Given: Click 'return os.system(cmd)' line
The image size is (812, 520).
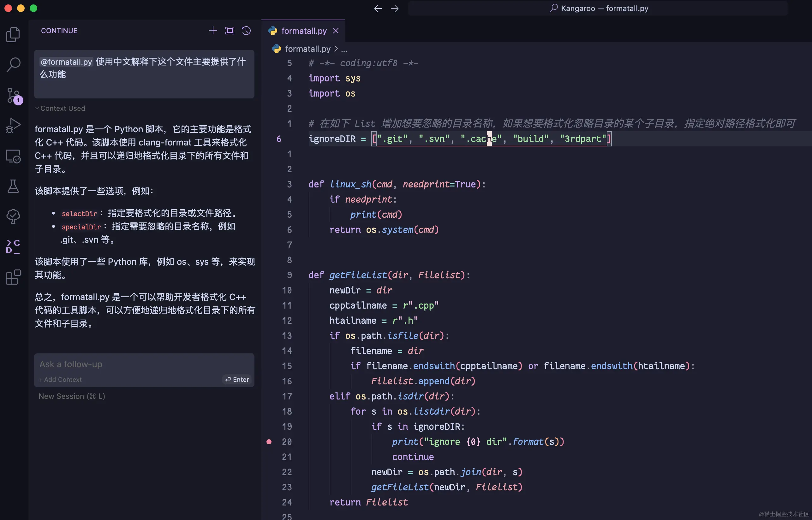Looking at the screenshot, I should pos(384,230).
